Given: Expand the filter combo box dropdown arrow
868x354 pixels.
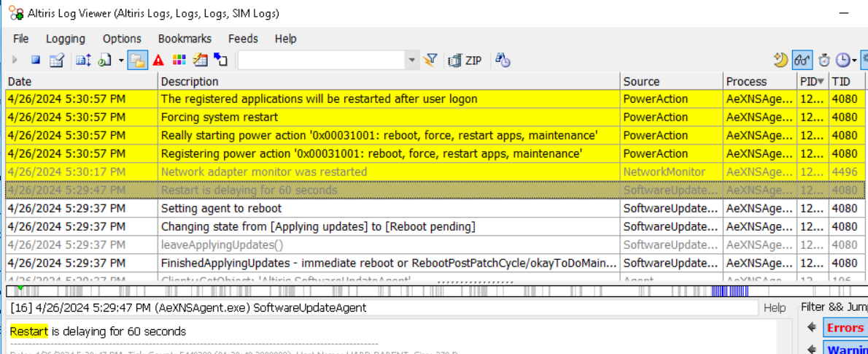Looking at the screenshot, I should [412, 61].
